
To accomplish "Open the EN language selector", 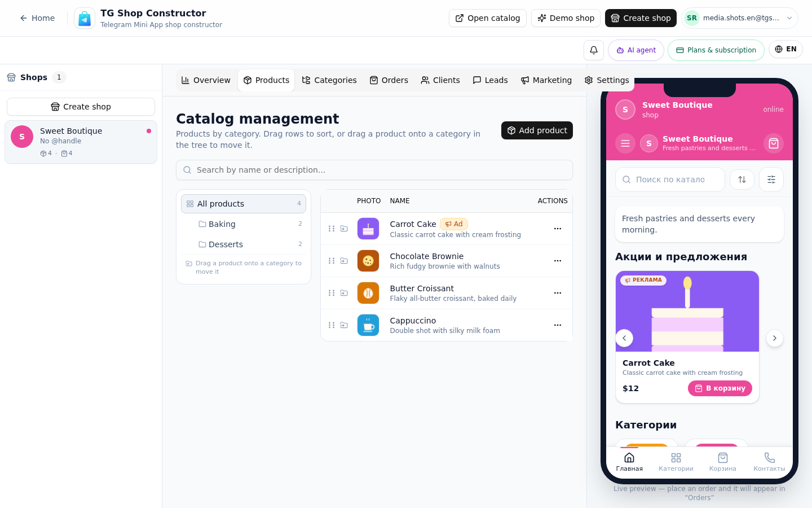I will pyautogui.click(x=785, y=49).
